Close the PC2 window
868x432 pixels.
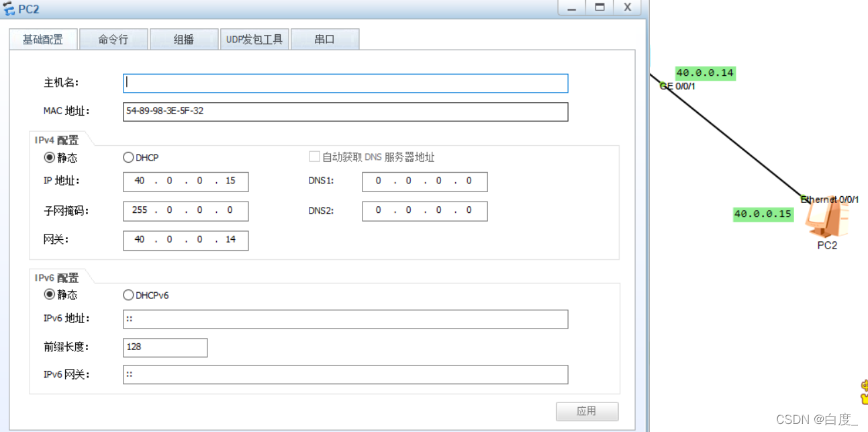628,7
